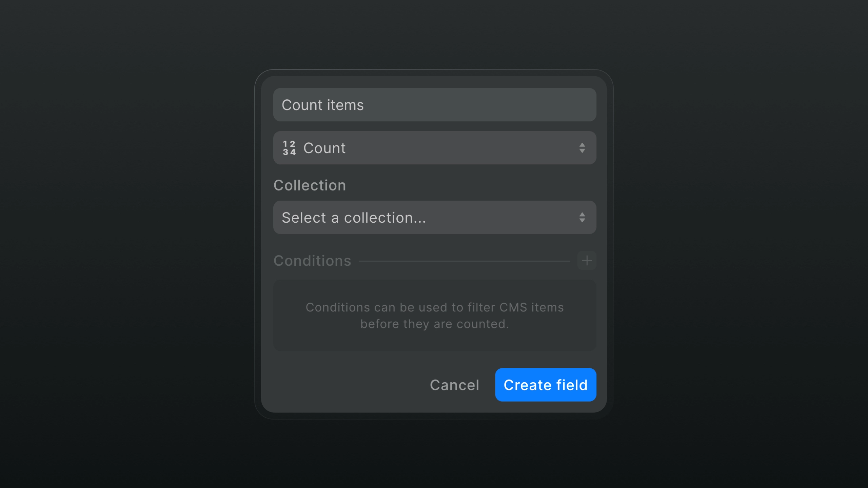Image resolution: width=868 pixels, height=488 pixels.
Task: Click the Conditions section header
Action: [x=312, y=260]
